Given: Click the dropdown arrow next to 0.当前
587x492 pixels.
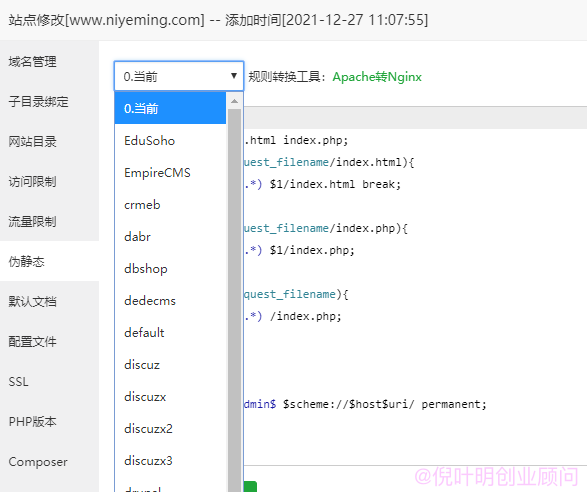Looking at the screenshot, I should 234,76.
